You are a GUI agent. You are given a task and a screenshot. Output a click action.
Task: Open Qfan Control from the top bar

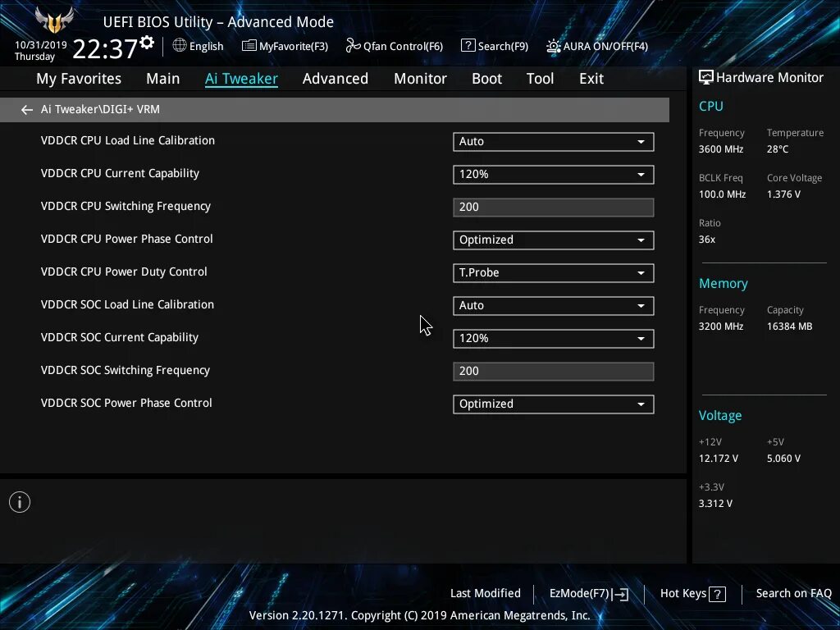pyautogui.click(x=394, y=46)
